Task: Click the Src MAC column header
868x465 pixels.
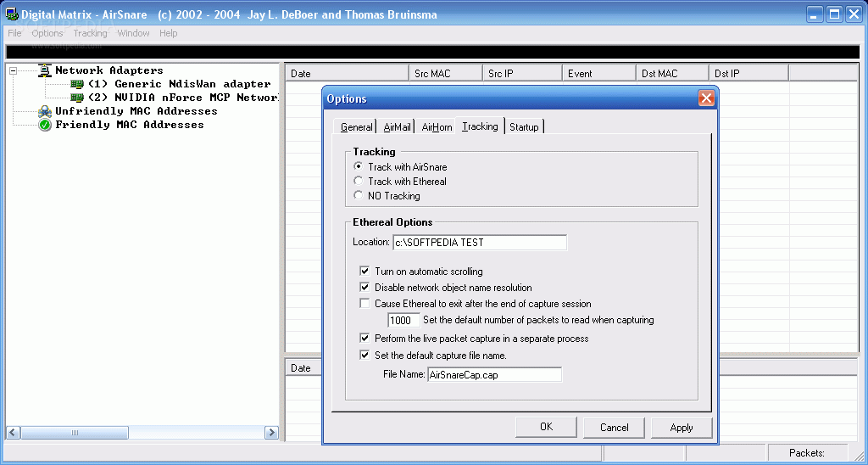Action: 446,73
